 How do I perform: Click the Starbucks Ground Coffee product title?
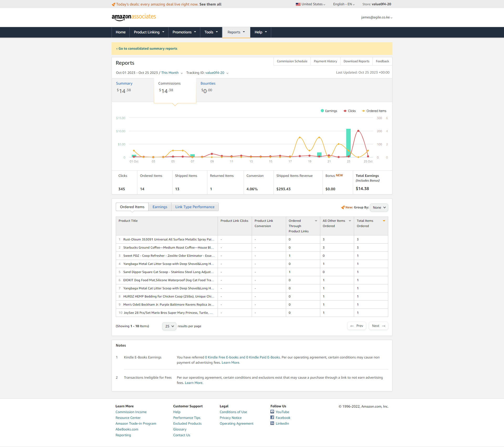pos(169,248)
